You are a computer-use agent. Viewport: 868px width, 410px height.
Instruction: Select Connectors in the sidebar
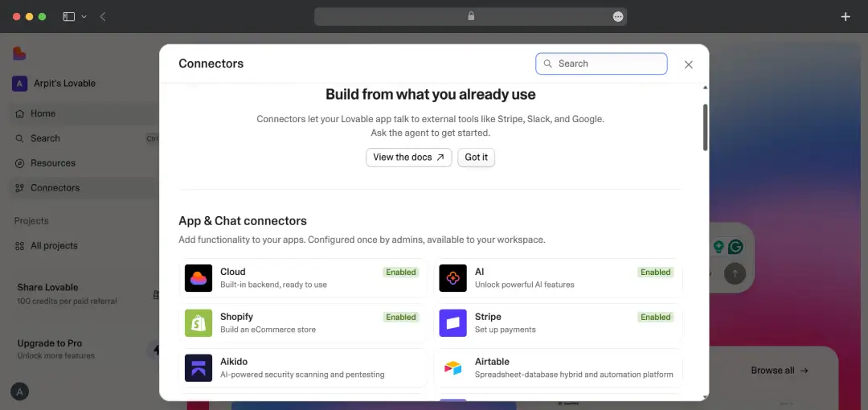[x=83, y=188]
